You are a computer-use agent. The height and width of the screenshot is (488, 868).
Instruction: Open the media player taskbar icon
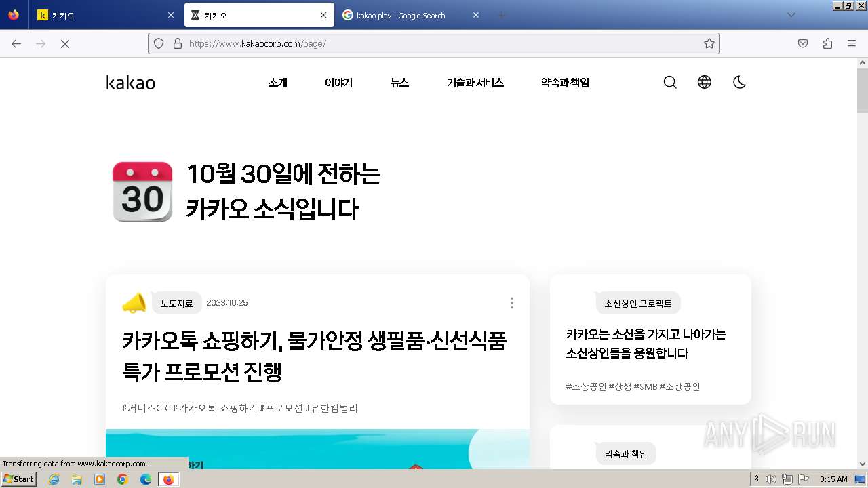100,479
